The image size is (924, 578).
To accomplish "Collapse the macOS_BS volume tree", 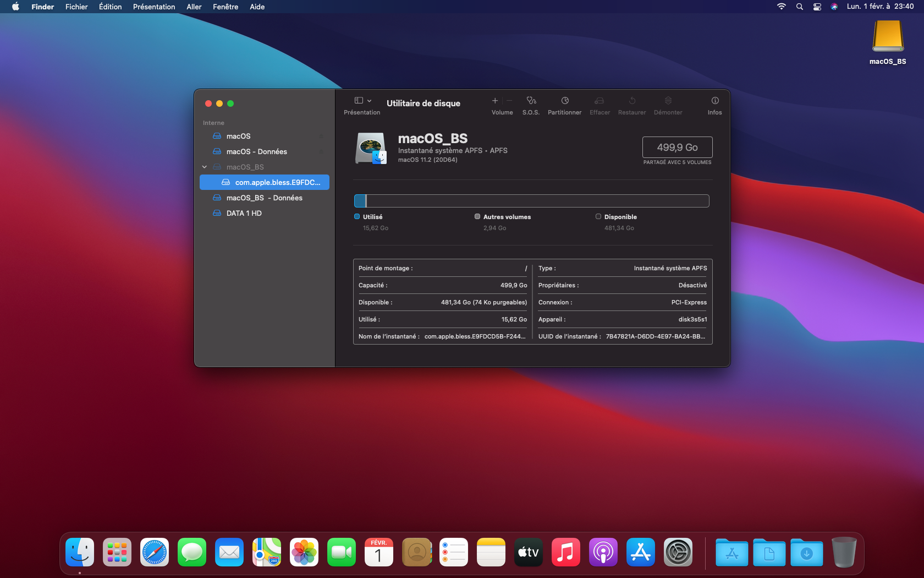I will (x=205, y=167).
